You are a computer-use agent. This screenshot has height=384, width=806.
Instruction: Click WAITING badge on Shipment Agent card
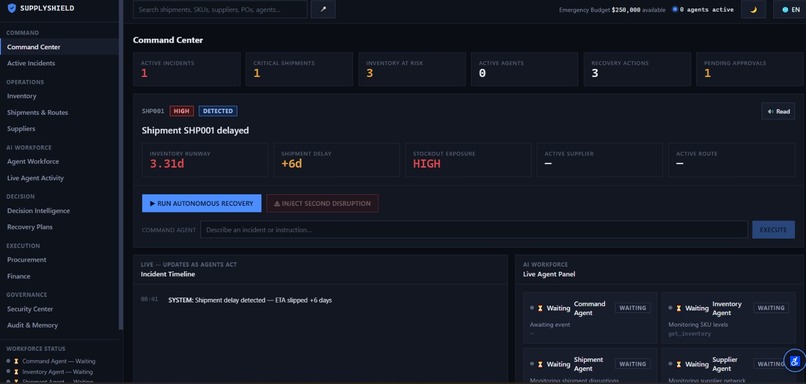click(633, 364)
